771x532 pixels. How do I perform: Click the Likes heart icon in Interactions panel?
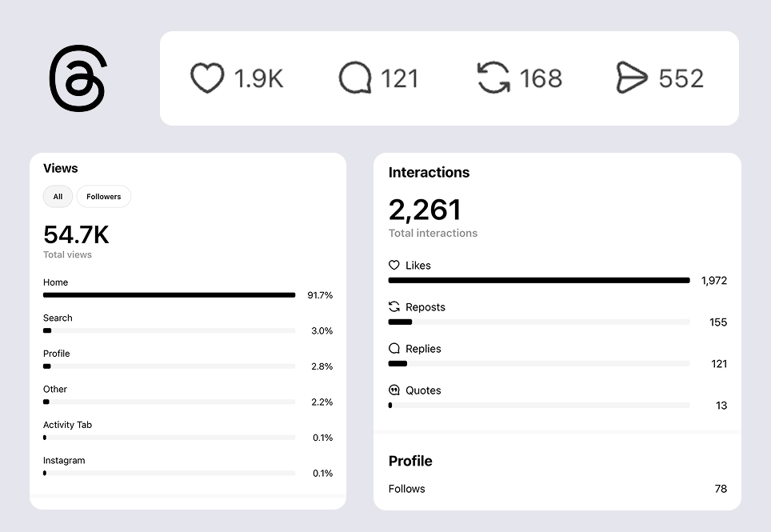pos(393,265)
